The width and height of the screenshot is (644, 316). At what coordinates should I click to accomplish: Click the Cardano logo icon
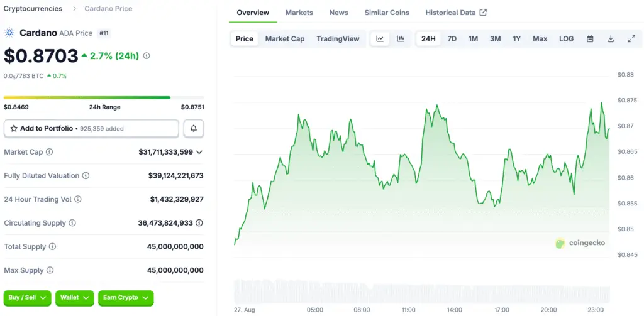click(x=9, y=33)
